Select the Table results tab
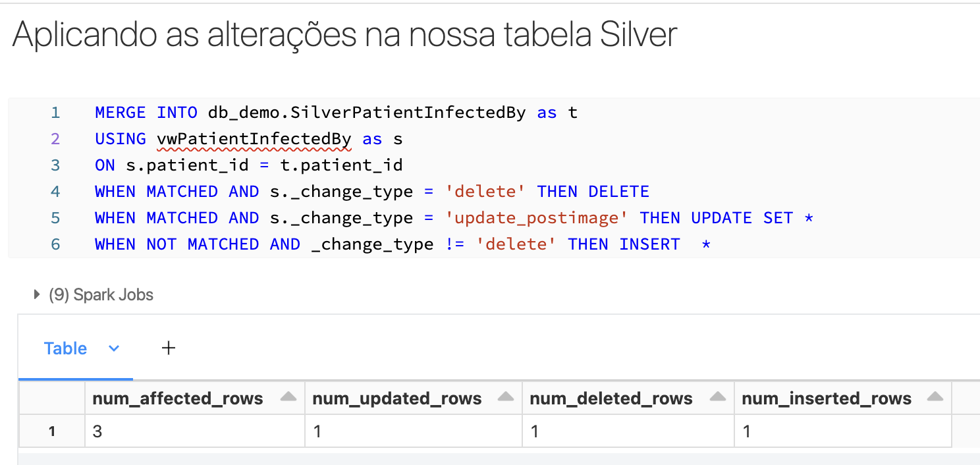This screenshot has height=465, width=980. pos(65,348)
